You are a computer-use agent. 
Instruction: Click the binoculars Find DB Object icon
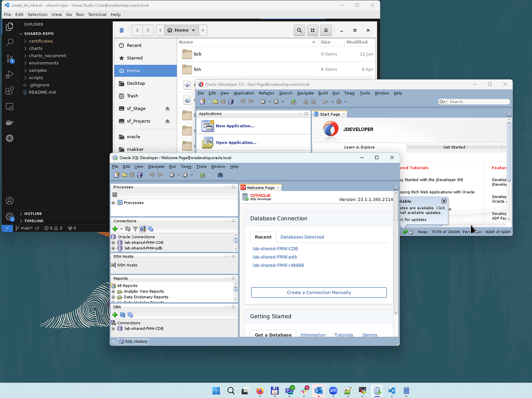220,175
